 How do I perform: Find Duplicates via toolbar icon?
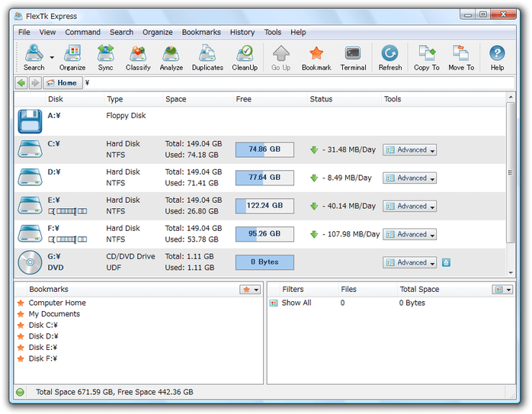(207, 58)
